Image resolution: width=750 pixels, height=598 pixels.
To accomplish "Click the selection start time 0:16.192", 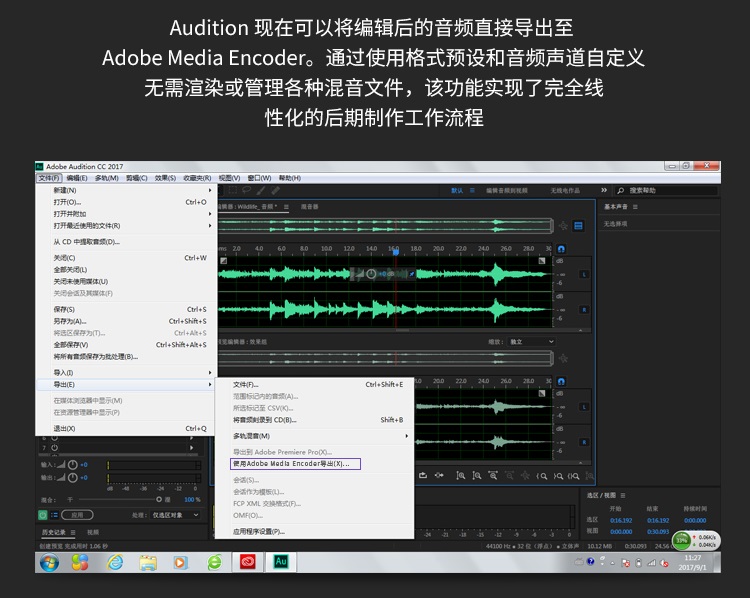I will click(621, 520).
